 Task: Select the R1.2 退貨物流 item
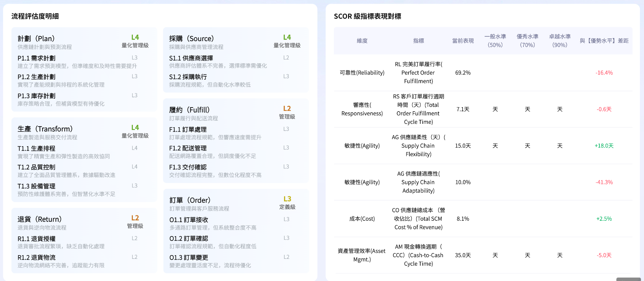[x=83, y=261]
